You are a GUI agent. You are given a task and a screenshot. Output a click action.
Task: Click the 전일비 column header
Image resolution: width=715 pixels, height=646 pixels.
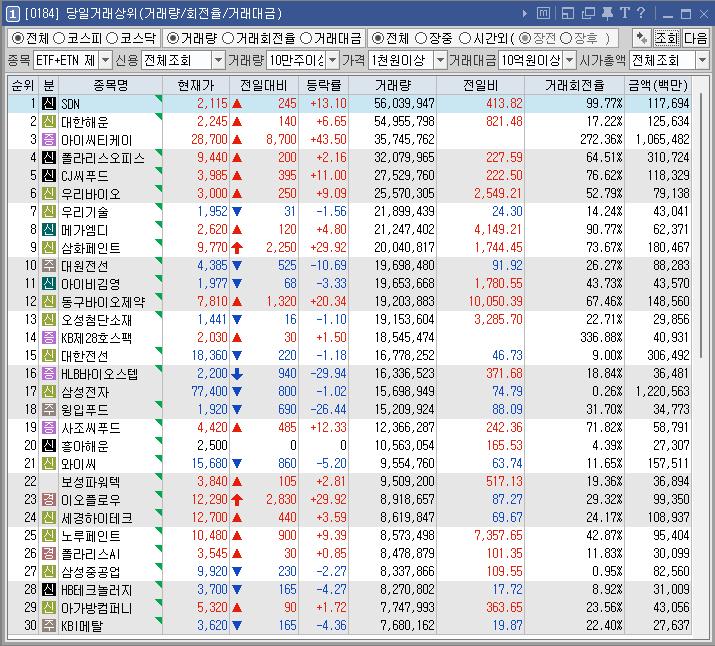tap(481, 85)
